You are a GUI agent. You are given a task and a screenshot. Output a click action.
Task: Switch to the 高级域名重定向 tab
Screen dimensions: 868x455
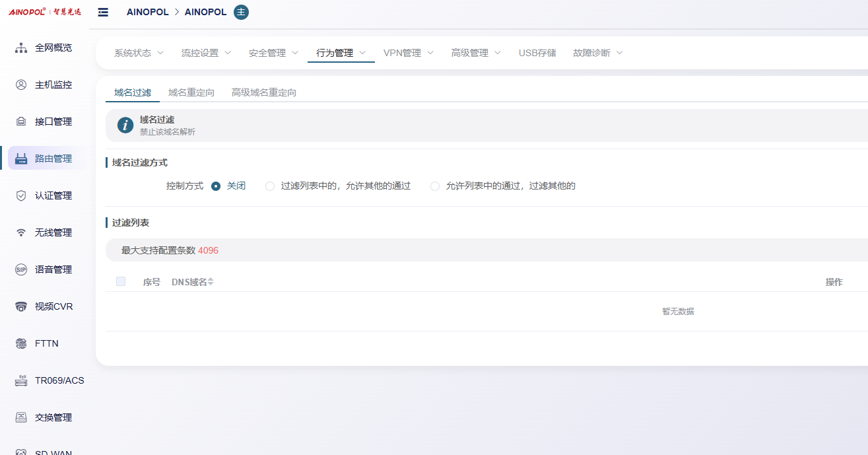tap(263, 92)
